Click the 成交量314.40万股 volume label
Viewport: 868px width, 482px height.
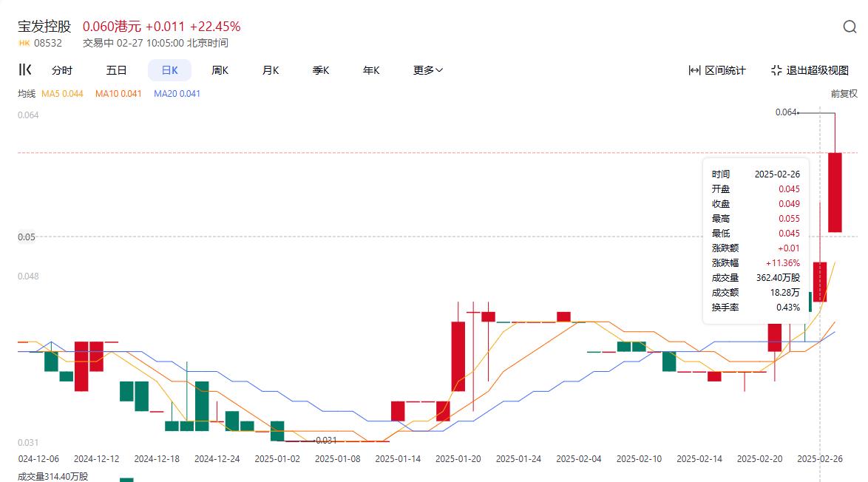coord(53,477)
